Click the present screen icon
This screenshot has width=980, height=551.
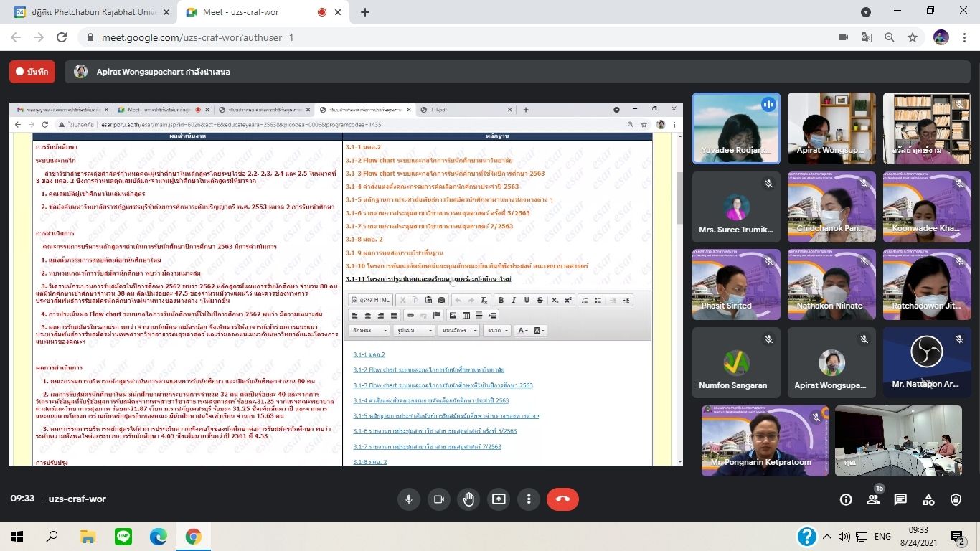coord(499,499)
